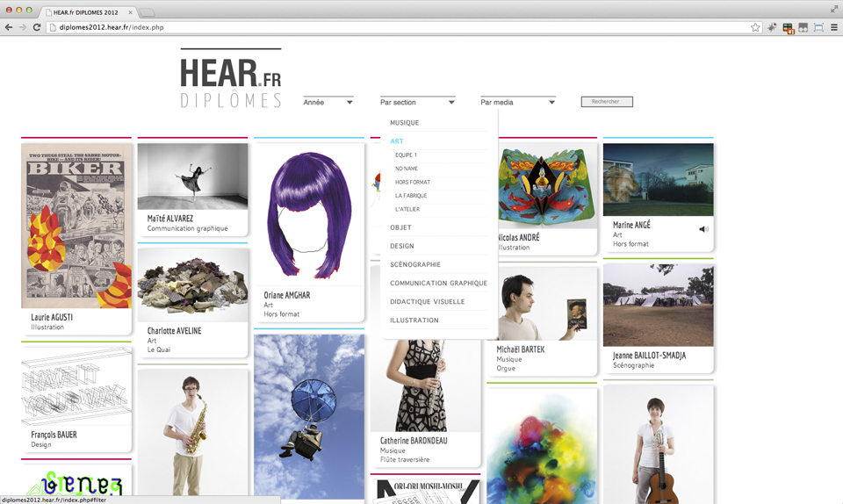Screen dimensions: 843x504
Task: Click the name François BAUER
Action: 54,435
